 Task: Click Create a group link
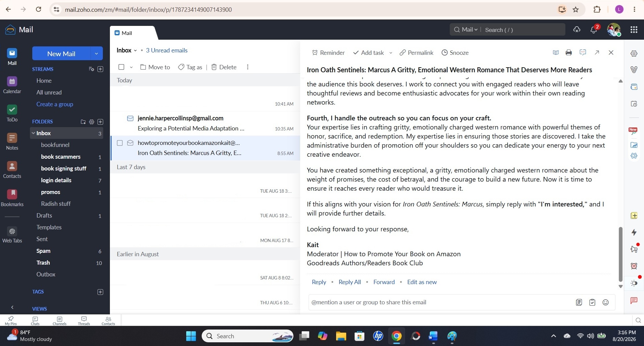55,104
